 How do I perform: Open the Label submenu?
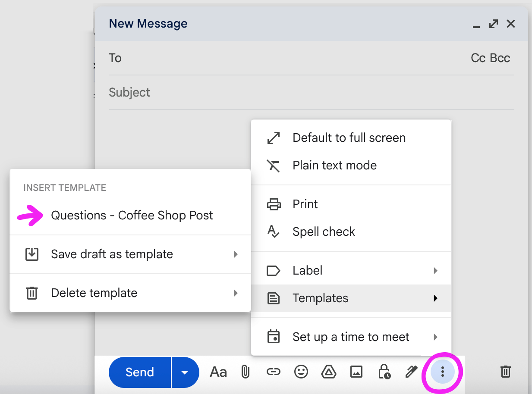pyautogui.click(x=351, y=271)
